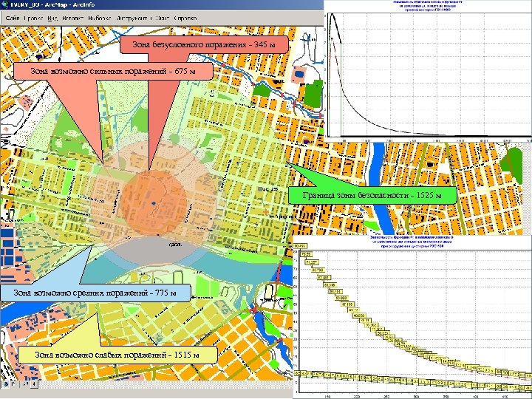The height and width of the screenshot is (399, 532).
Task: Click the Refresh view icon
Action: coord(25,384)
